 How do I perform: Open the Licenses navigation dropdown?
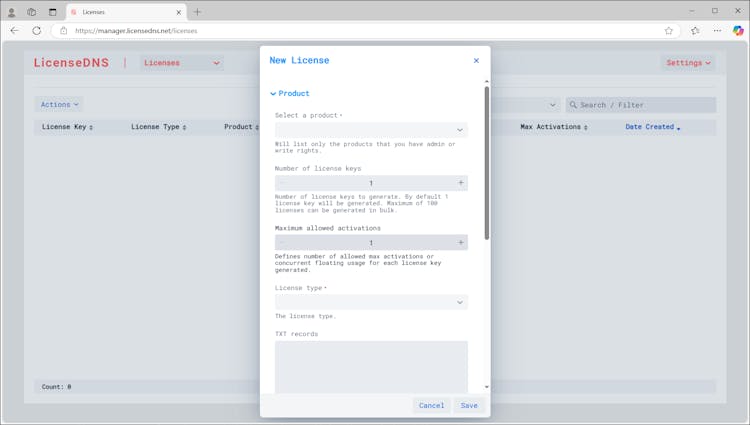(x=182, y=63)
